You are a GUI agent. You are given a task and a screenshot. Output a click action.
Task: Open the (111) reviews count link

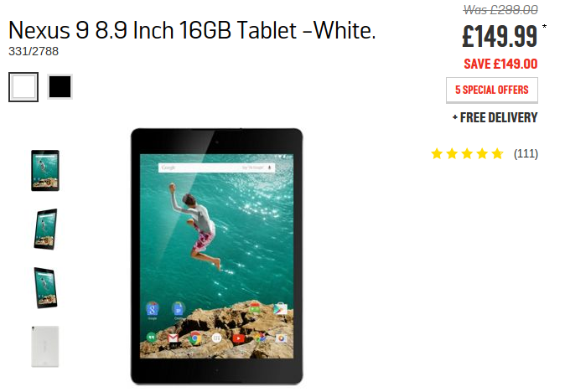526,154
